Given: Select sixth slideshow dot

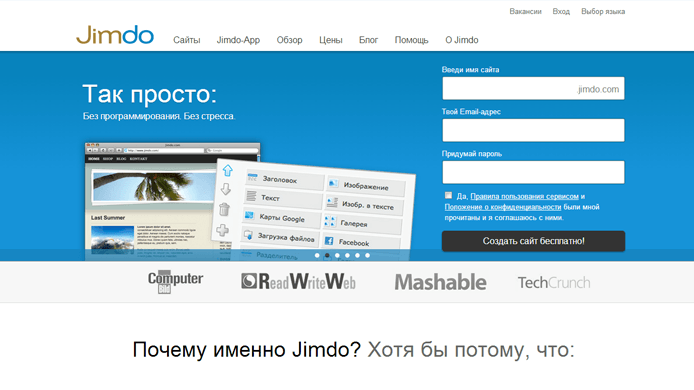Looking at the screenshot, I should (x=367, y=255).
